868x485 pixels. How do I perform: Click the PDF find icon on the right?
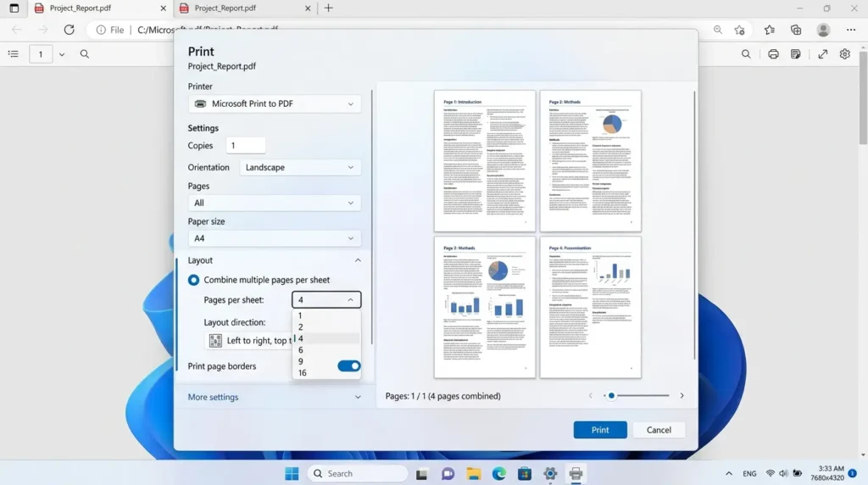[746, 53]
